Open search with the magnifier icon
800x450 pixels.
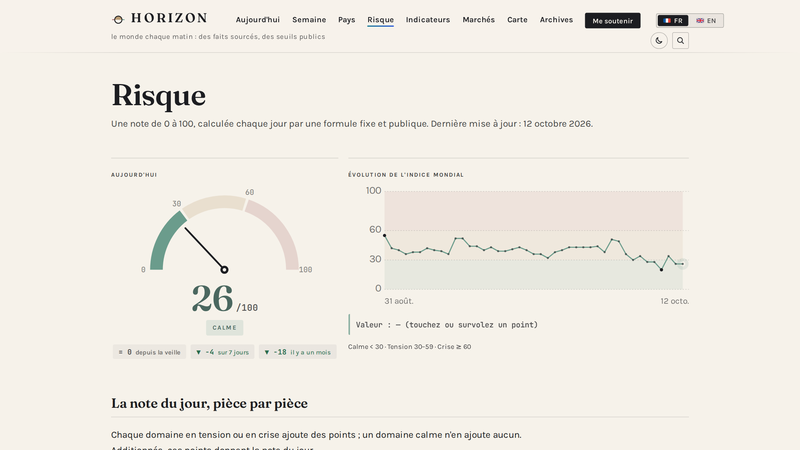click(x=680, y=41)
